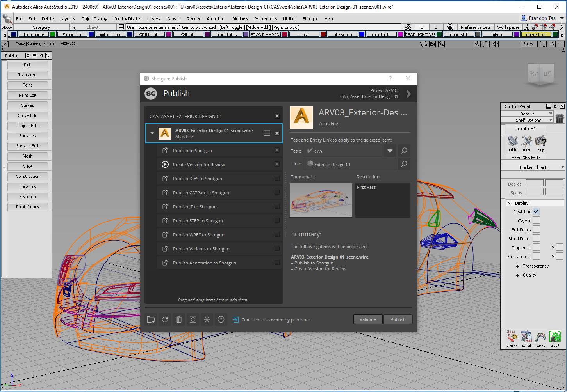Image resolution: width=567 pixels, height=392 pixels.
Task: Enable the Edit Points checkbox
Action: [537, 229]
